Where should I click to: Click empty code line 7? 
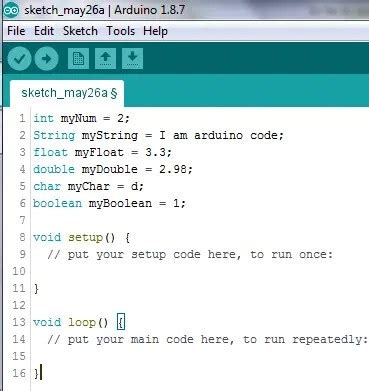[x=200, y=220]
